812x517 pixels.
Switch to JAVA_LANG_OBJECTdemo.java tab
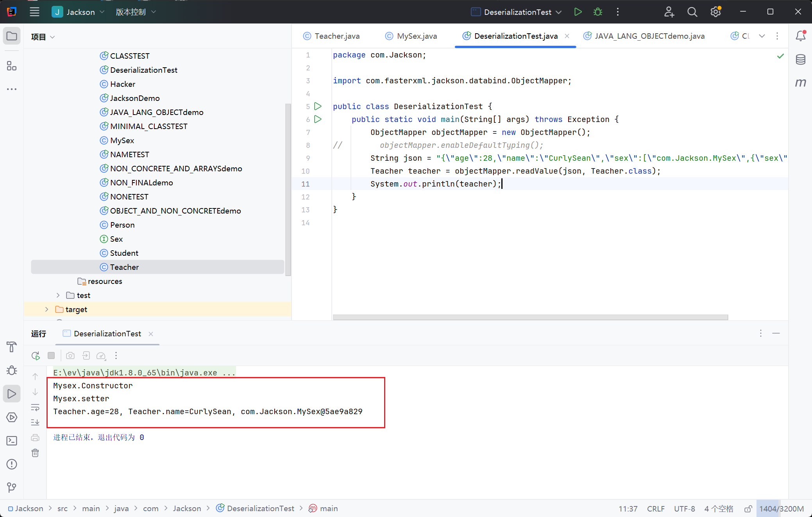(644, 36)
